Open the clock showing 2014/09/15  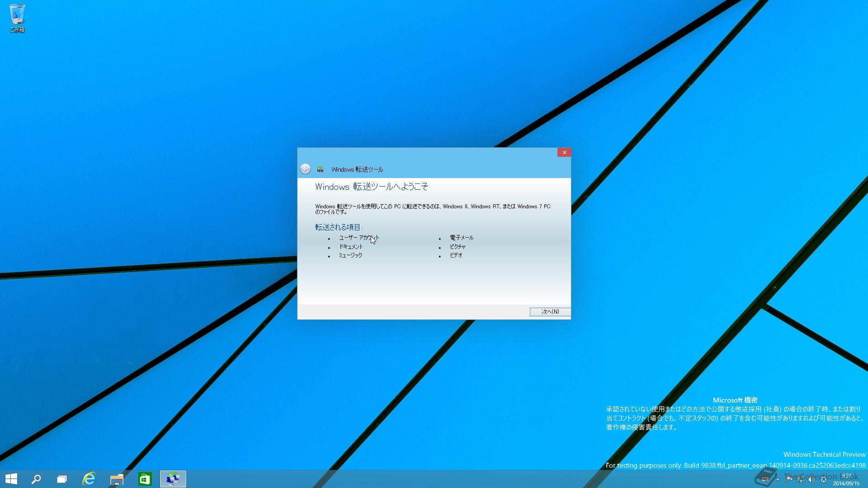(846, 479)
